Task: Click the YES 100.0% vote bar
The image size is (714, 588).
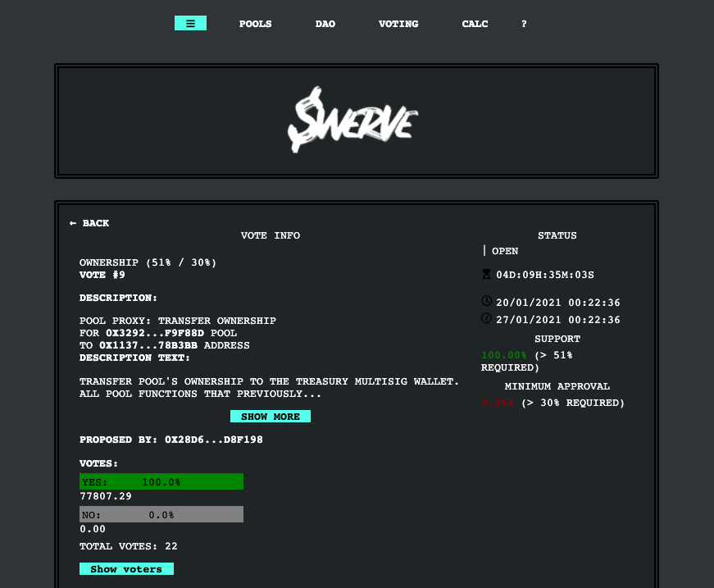Action: 161,482
